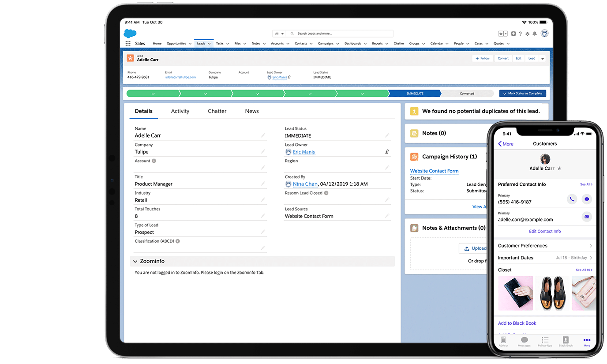Tap See All 10 in Closet
Image resolution: width=607 pixels, height=364 pixels.
[x=584, y=270]
